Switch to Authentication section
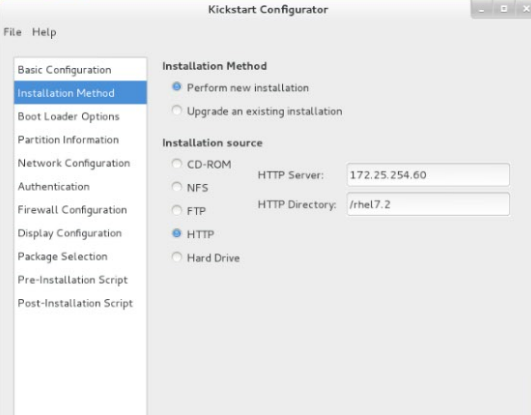 (80, 186)
